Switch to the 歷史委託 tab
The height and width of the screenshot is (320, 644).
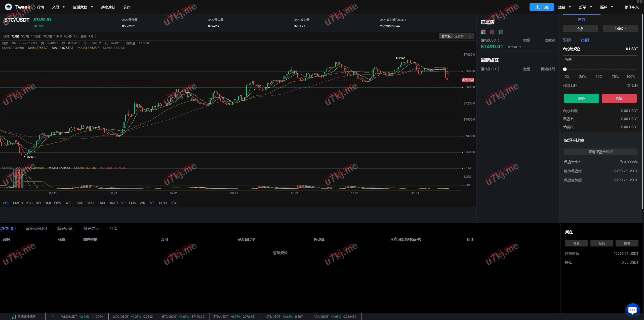[x=65, y=229]
